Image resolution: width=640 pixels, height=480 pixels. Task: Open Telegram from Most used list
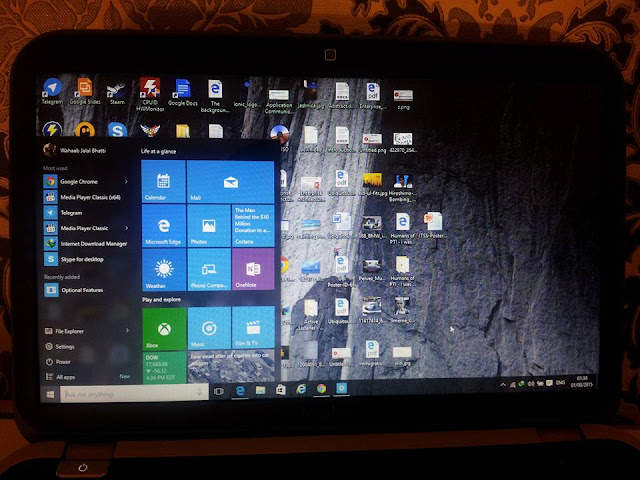pos(86,213)
